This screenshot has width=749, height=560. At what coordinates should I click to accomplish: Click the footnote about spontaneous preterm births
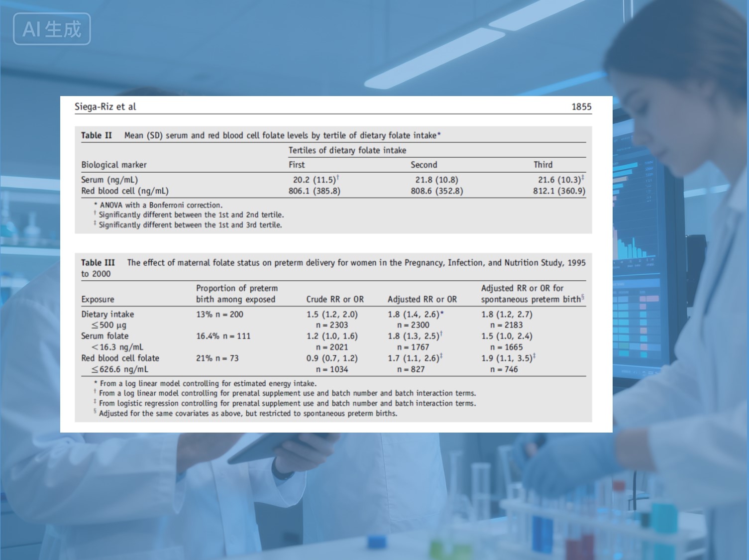click(247, 414)
